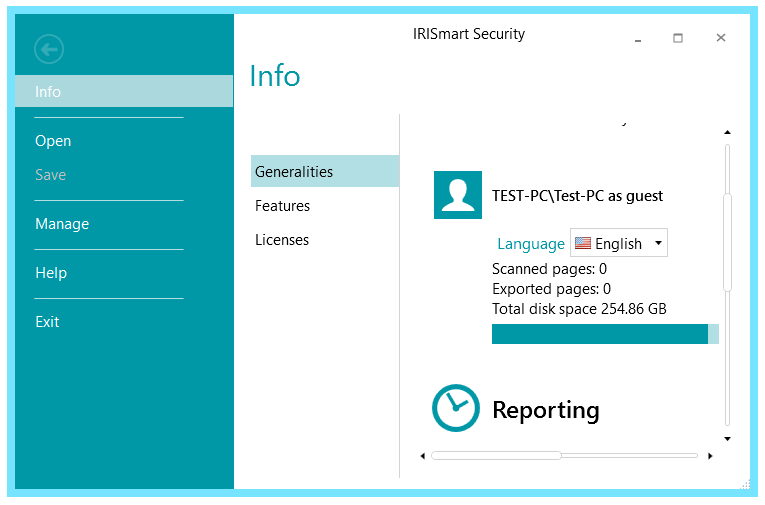
Task: Click the back arrow circle icon
Action: 49,49
